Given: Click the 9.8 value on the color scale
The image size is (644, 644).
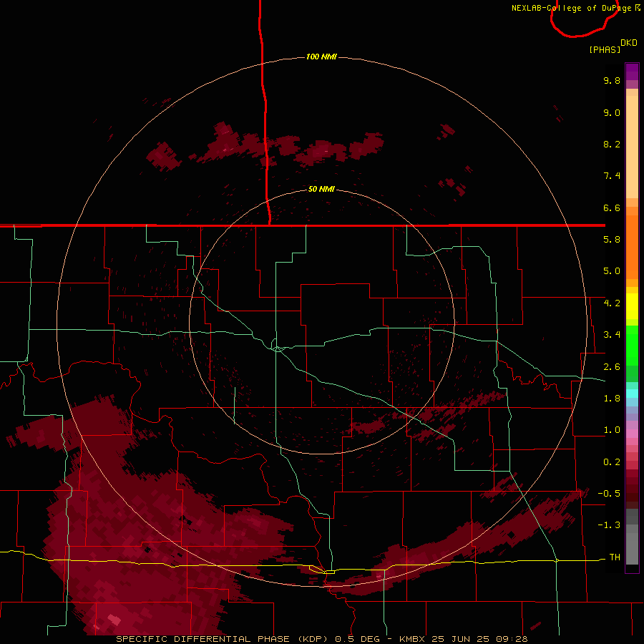Looking at the screenshot, I should tap(612, 80).
